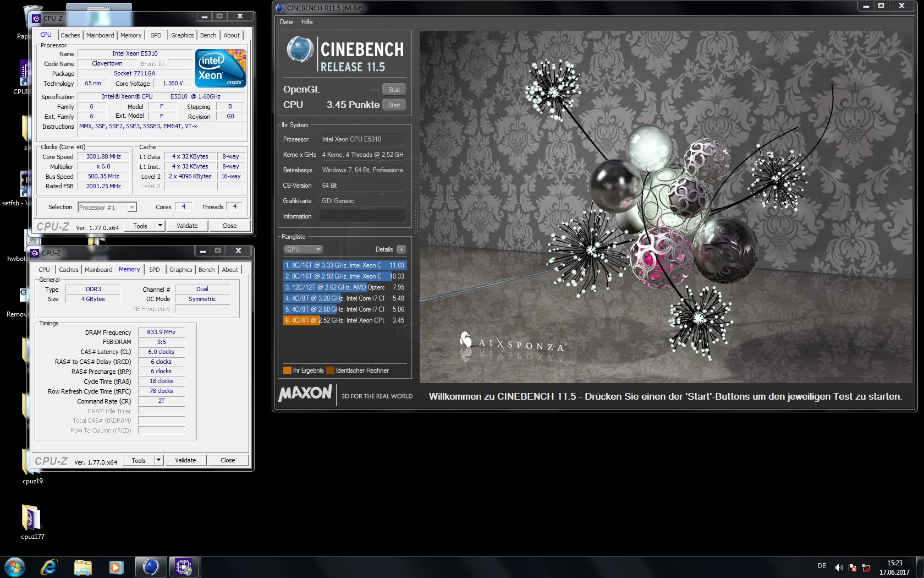Switch to CPU-Z taskbar icon
The width and height of the screenshot is (924, 578).
point(184,567)
